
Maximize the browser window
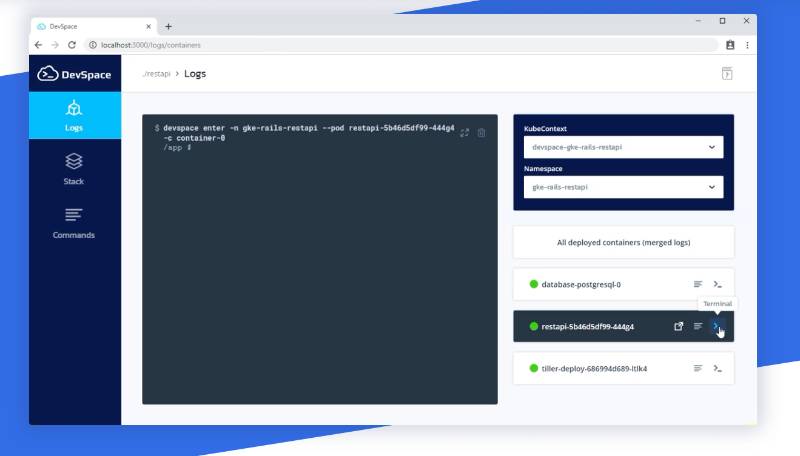722,21
